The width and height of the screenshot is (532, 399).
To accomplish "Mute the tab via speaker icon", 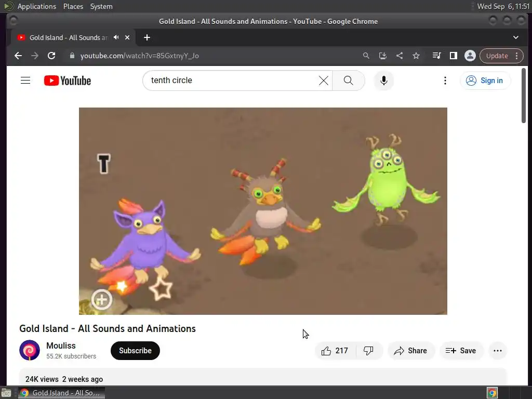I will pos(116,37).
